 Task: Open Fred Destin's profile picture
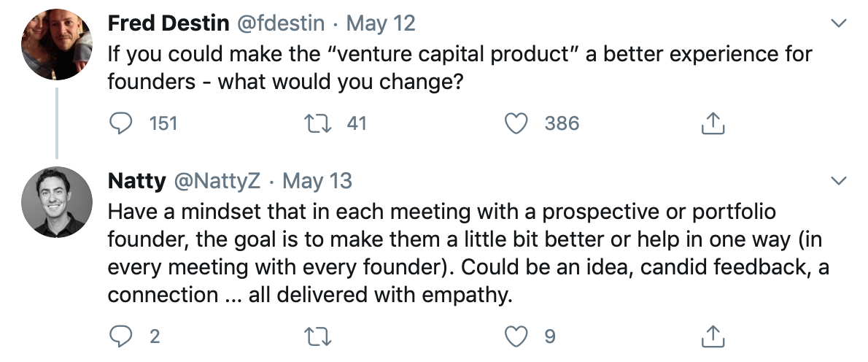[x=57, y=44]
